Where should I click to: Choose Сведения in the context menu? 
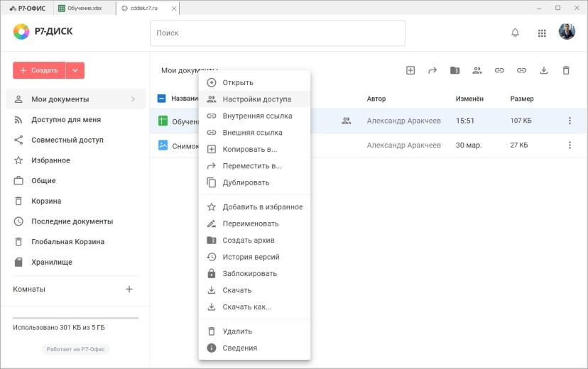[x=255, y=348]
